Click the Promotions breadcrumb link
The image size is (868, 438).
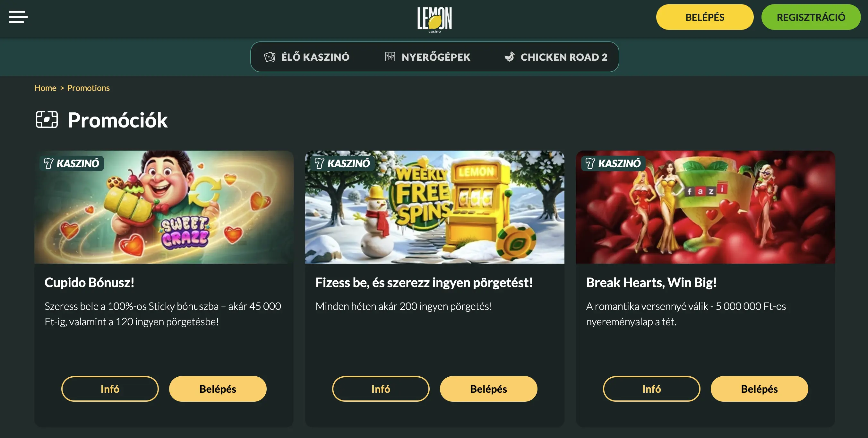tap(88, 88)
